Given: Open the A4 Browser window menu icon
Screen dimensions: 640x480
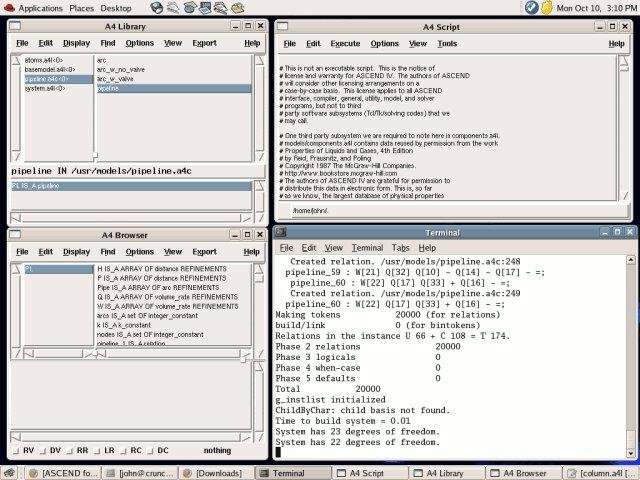Looking at the screenshot, I should pos(15,235).
